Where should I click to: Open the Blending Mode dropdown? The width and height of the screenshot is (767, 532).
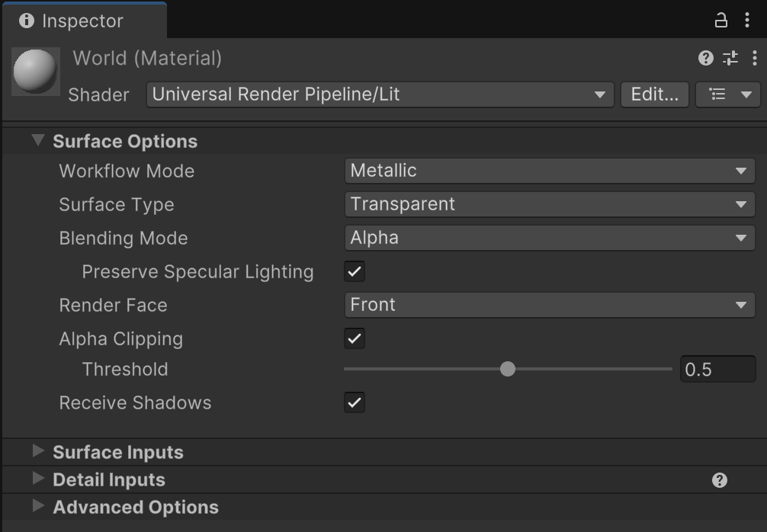tap(550, 238)
